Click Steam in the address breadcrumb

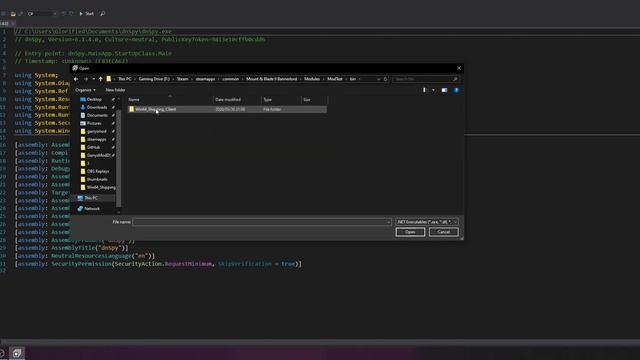(x=182, y=79)
